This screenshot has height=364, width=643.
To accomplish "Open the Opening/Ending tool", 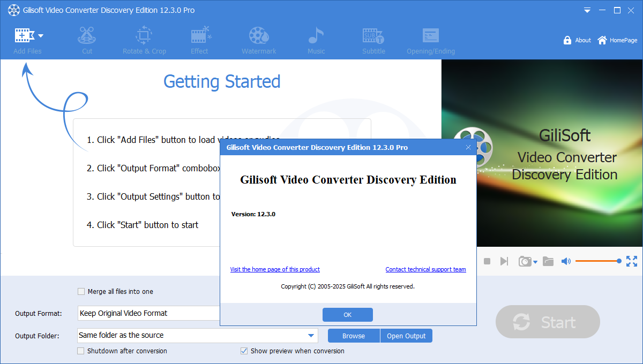I will 430,41.
